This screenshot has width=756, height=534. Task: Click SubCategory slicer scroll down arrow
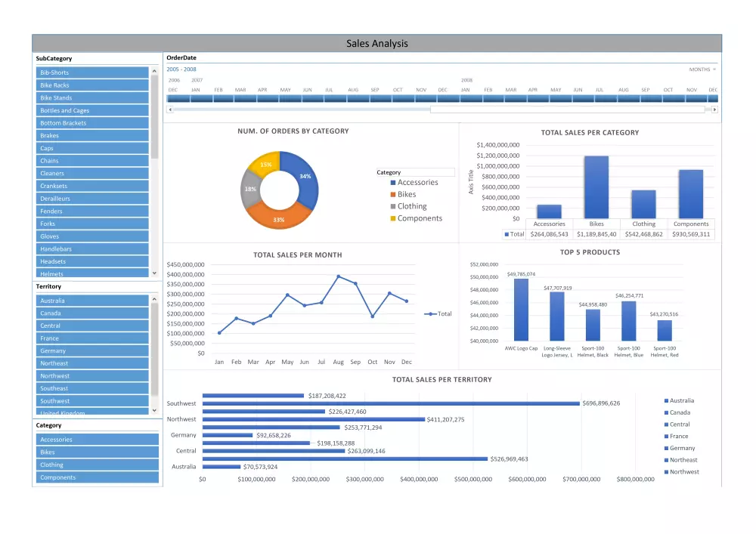pos(154,273)
